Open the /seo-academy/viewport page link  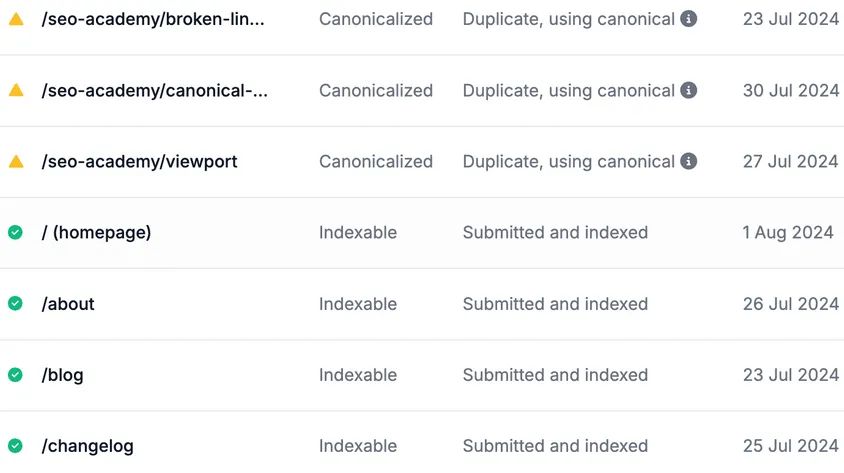(x=139, y=161)
